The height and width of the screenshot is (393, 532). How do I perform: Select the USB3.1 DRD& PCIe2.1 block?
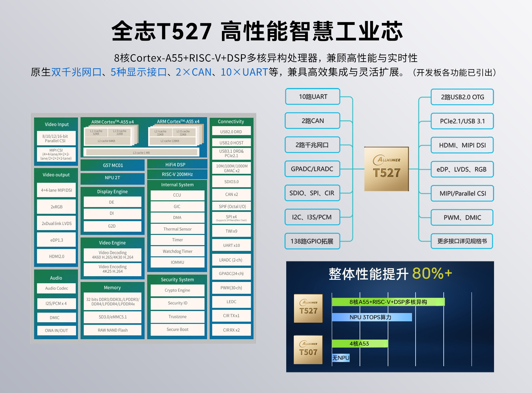coord(231,154)
